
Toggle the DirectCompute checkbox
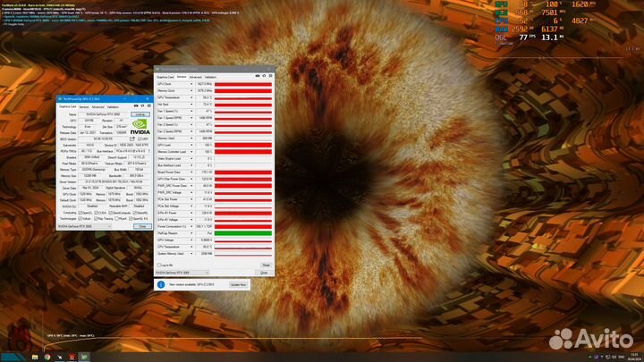[111, 213]
